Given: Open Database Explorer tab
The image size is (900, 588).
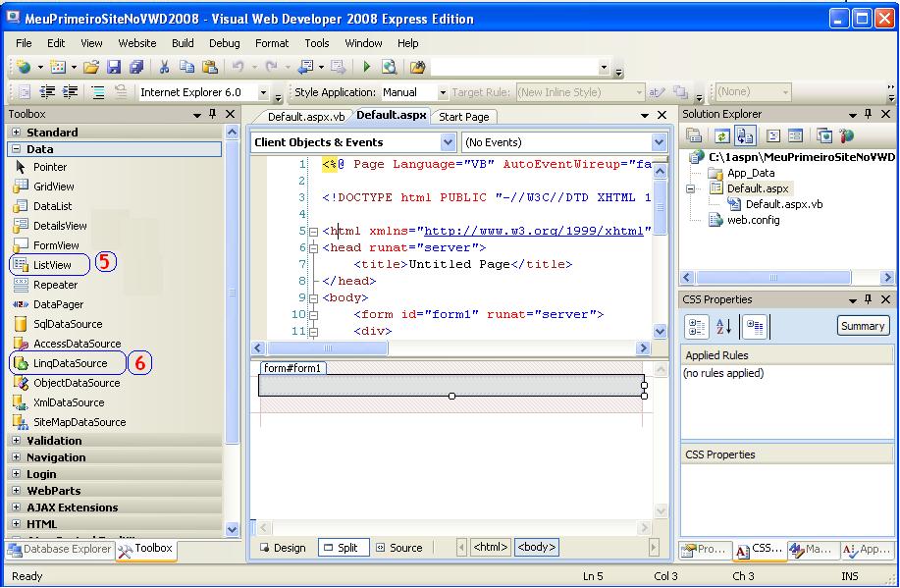Looking at the screenshot, I should click(x=60, y=549).
